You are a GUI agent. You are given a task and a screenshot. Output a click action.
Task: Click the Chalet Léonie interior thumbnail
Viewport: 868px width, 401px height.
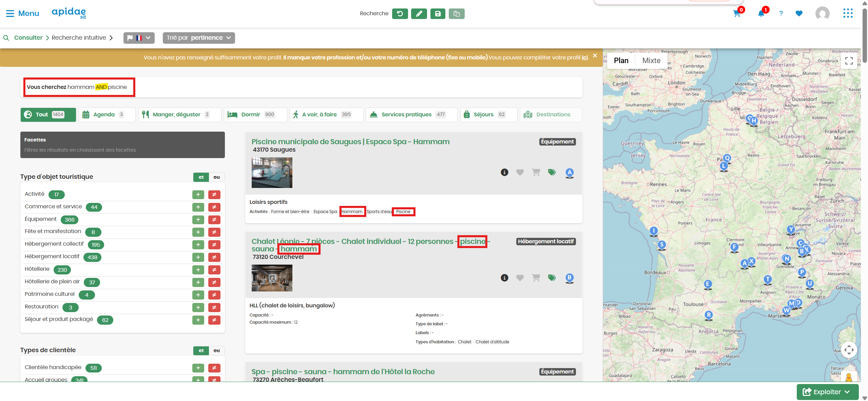pyautogui.click(x=272, y=278)
